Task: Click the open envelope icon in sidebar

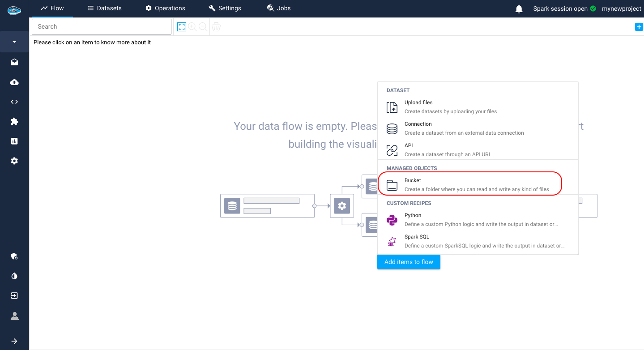Action: [x=14, y=62]
